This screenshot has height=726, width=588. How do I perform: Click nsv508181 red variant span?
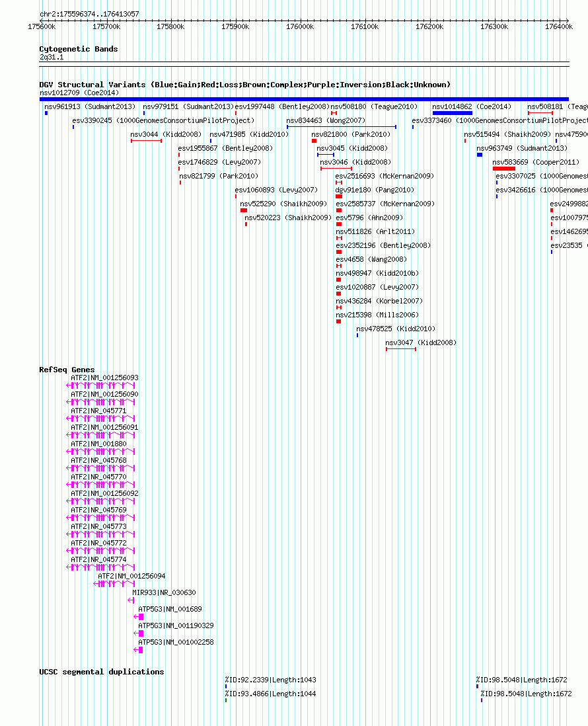coord(540,113)
